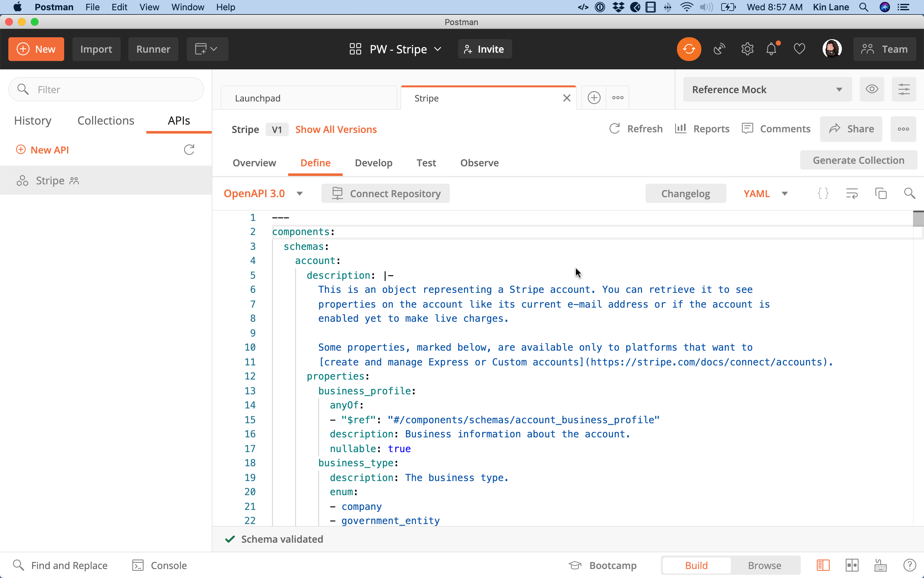This screenshot has width=924, height=578.
Task: Switch to Browse mode
Action: click(765, 565)
